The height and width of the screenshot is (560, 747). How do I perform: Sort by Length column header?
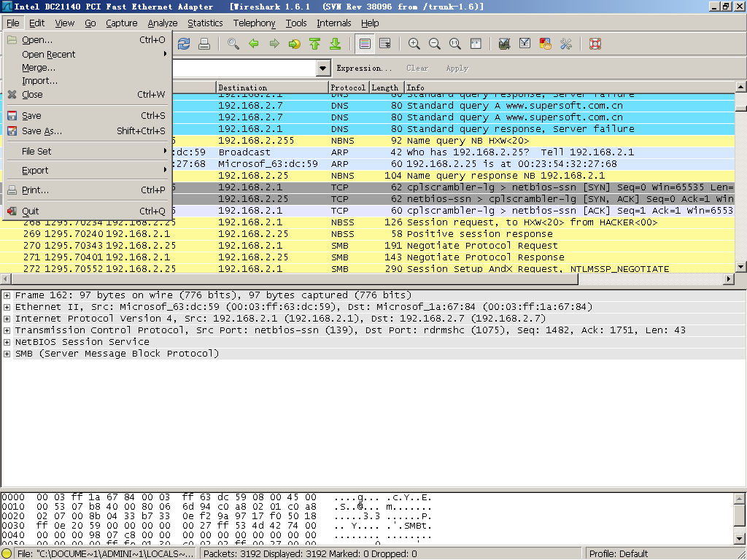click(x=387, y=87)
